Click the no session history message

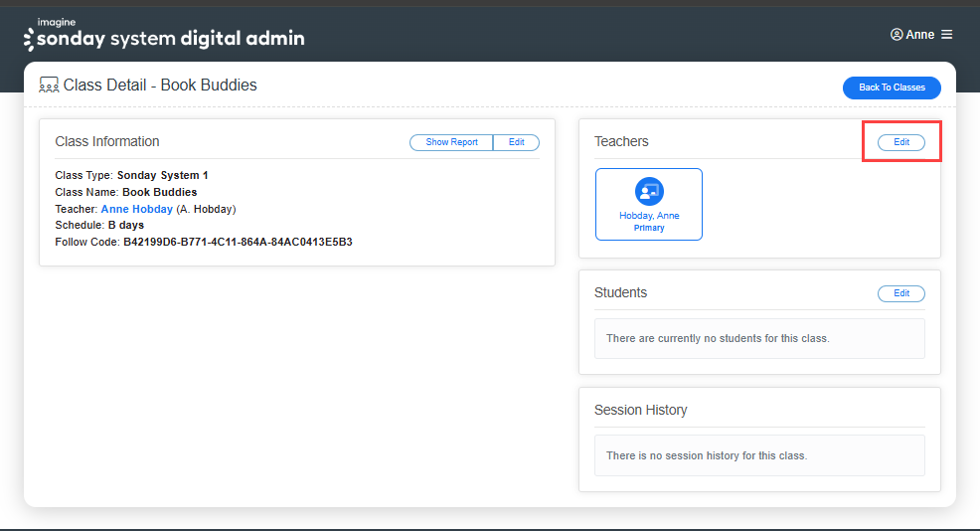point(707,456)
